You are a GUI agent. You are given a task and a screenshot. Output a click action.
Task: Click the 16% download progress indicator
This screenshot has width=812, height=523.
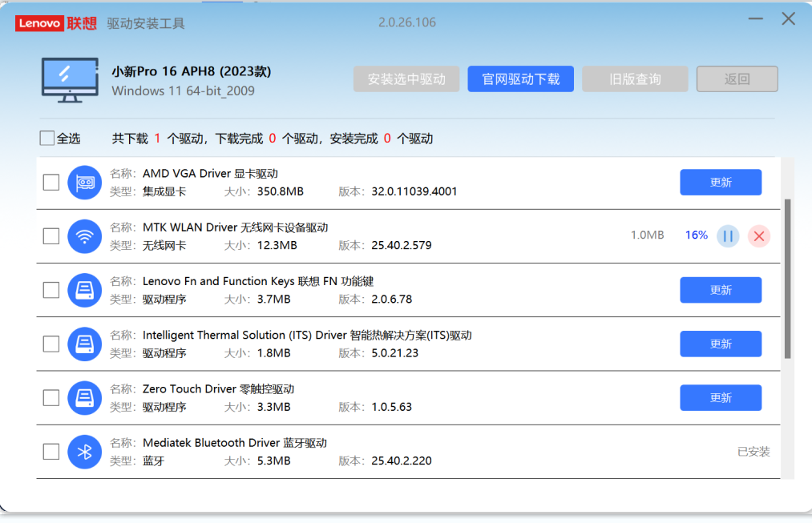pyautogui.click(x=696, y=235)
